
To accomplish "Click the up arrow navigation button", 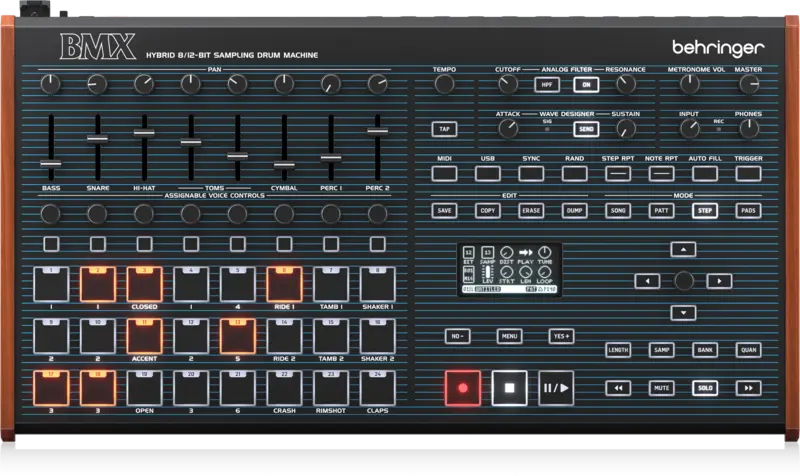I will coord(683,249).
